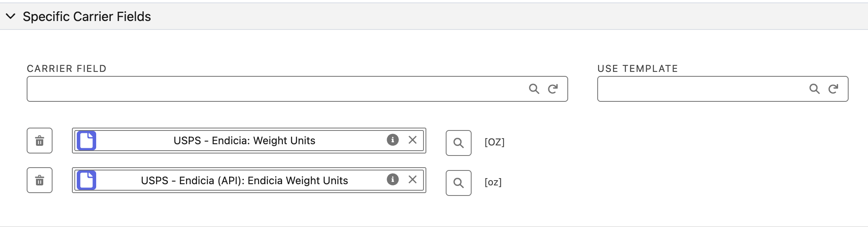
Task: Click the USPS - Endicia: Weight Units text
Action: point(244,141)
